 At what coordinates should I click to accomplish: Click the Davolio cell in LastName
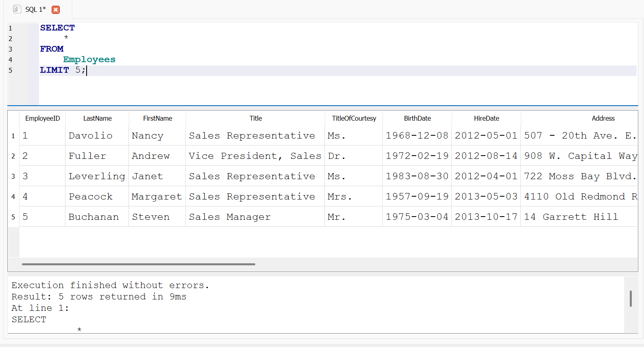pos(91,136)
